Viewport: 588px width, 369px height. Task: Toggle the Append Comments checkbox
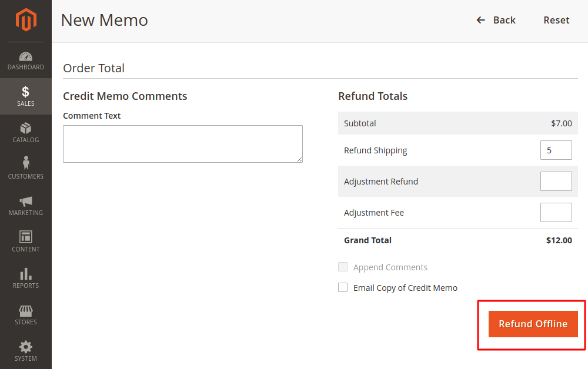pos(343,267)
